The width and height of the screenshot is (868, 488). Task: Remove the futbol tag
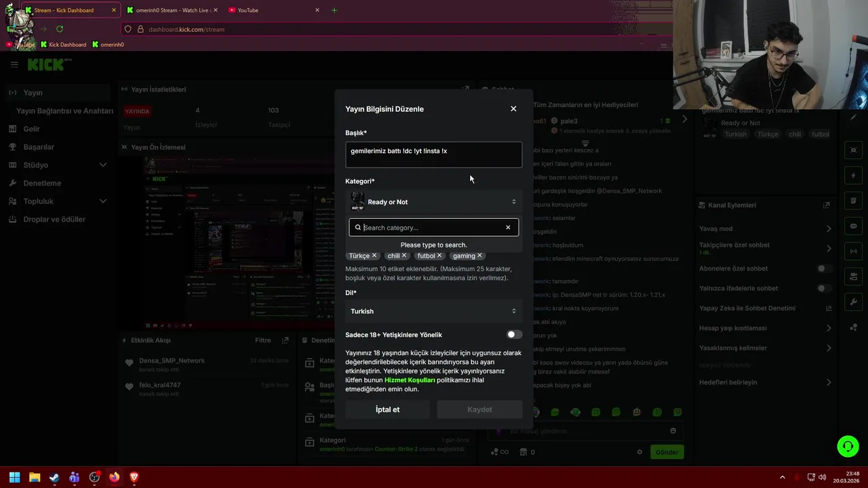439,256
